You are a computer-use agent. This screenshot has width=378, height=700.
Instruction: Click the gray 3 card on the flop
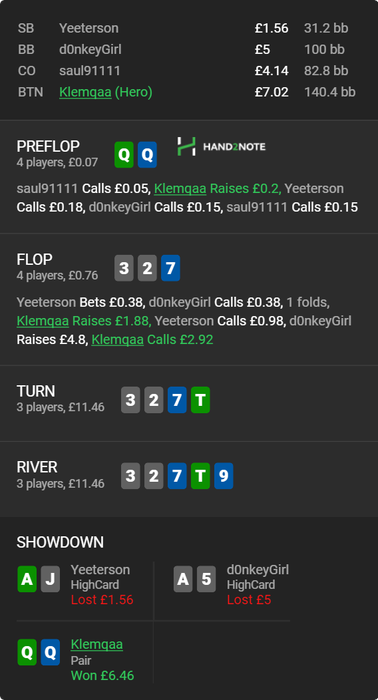(x=124, y=268)
